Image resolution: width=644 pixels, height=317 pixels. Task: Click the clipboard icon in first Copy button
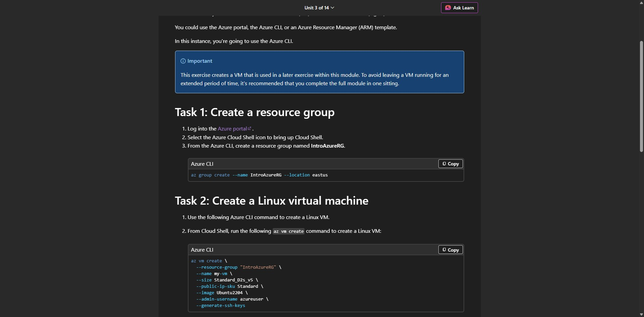click(444, 164)
